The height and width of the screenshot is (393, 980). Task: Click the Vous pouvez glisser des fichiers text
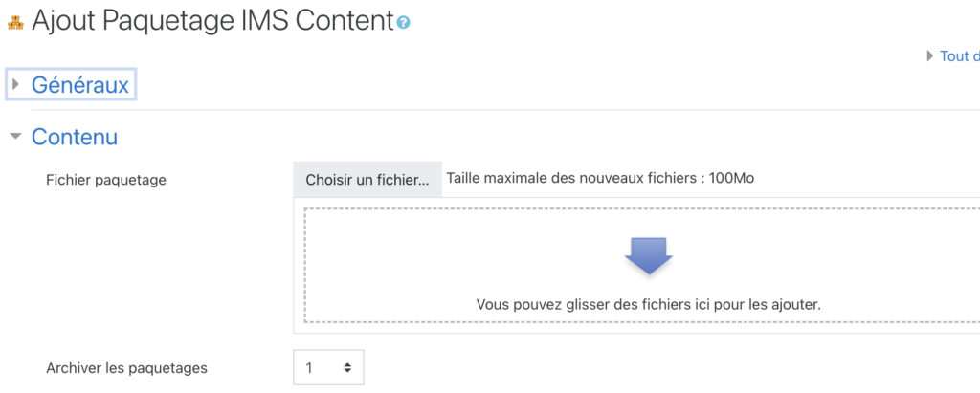point(648,305)
